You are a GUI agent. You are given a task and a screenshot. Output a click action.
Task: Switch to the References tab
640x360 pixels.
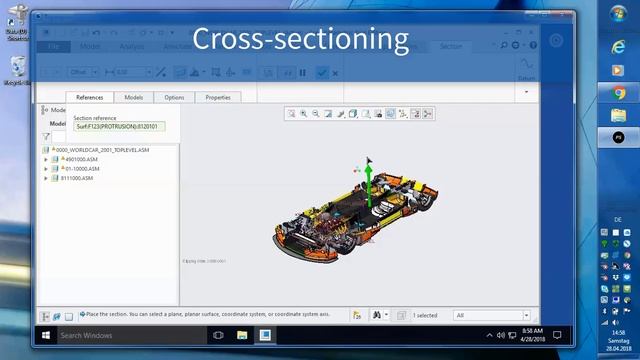pyautogui.click(x=89, y=97)
